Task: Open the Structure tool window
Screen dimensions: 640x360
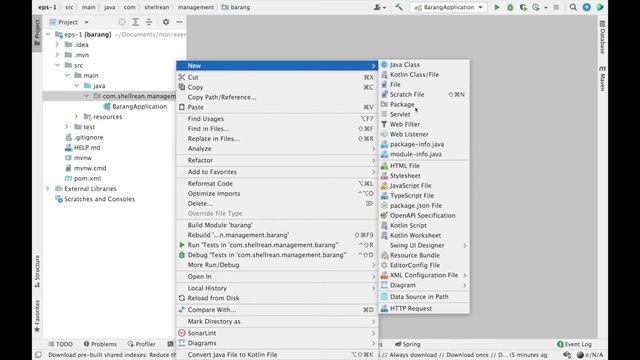Action: (x=37, y=271)
